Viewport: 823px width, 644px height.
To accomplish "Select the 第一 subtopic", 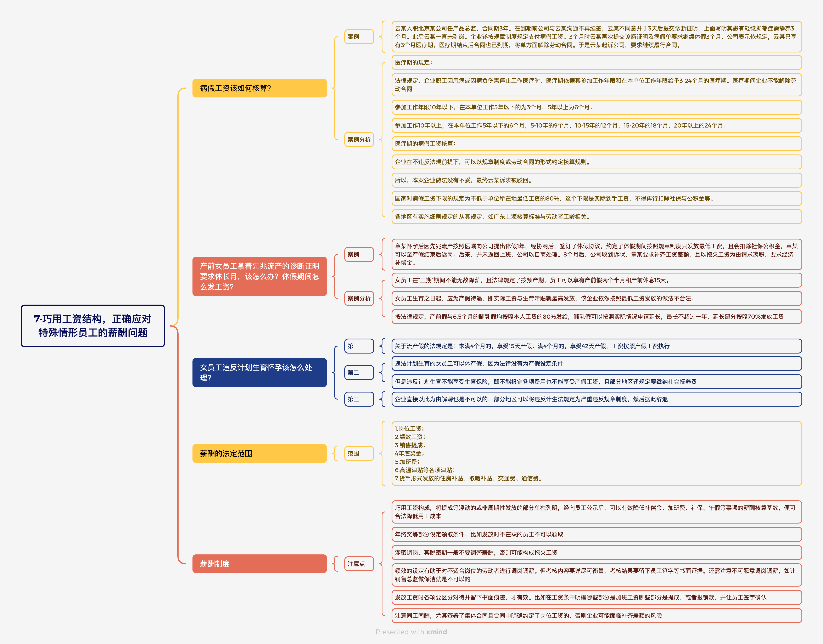I will pos(359,346).
